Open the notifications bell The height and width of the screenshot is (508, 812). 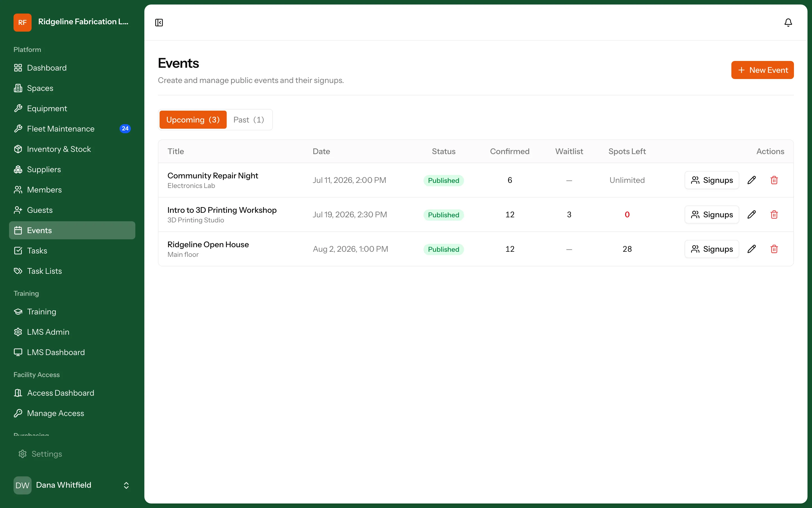[x=788, y=23]
